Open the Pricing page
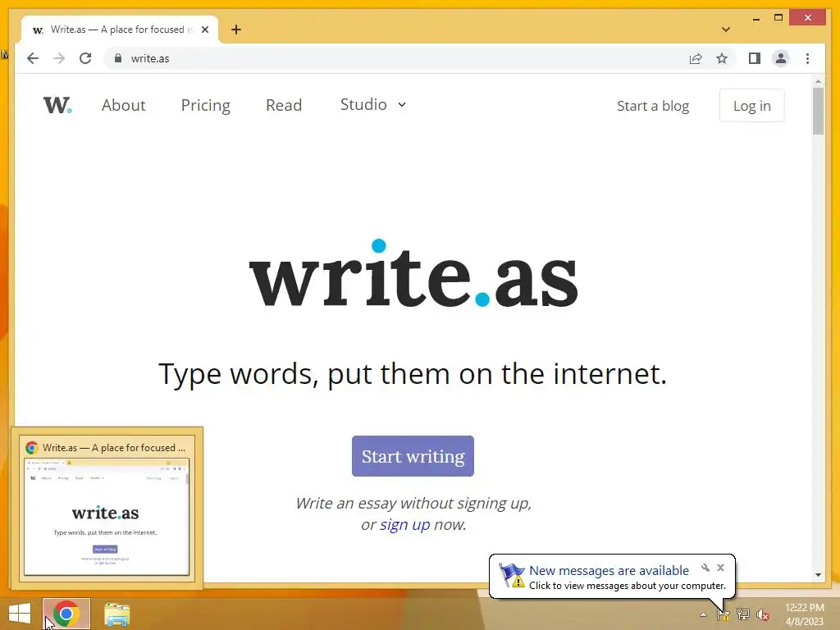Screen dimensions: 840x630 tap(206, 105)
